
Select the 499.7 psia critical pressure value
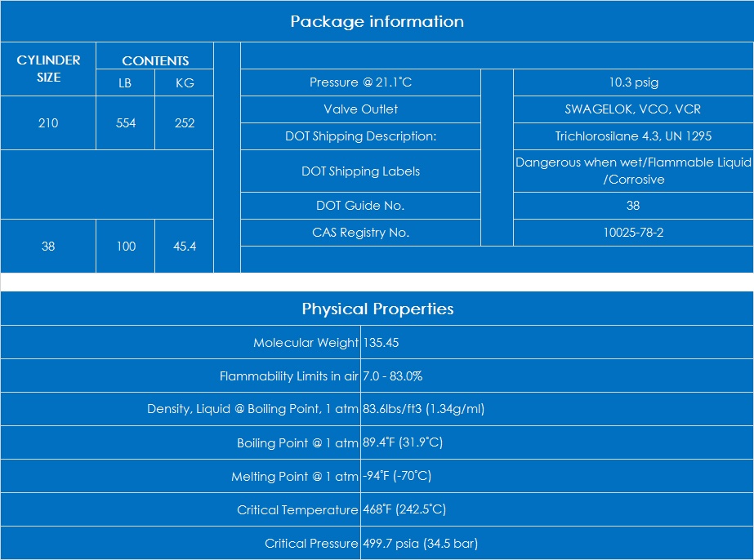click(420, 543)
